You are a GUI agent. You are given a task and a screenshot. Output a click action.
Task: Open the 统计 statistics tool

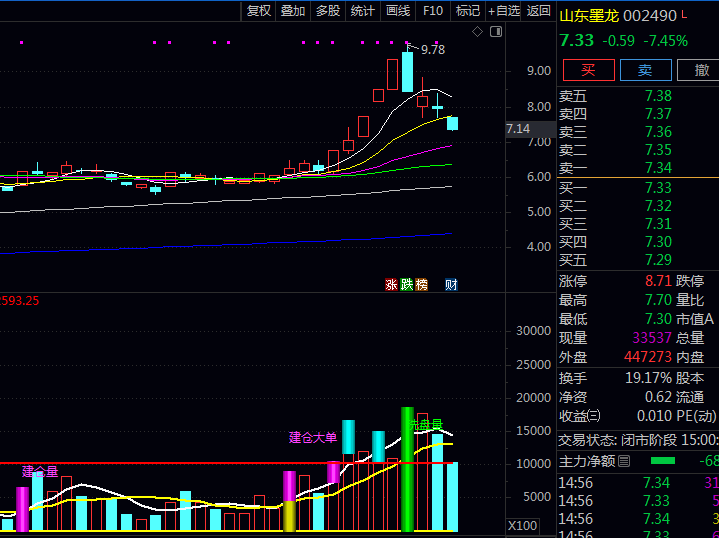tap(363, 11)
